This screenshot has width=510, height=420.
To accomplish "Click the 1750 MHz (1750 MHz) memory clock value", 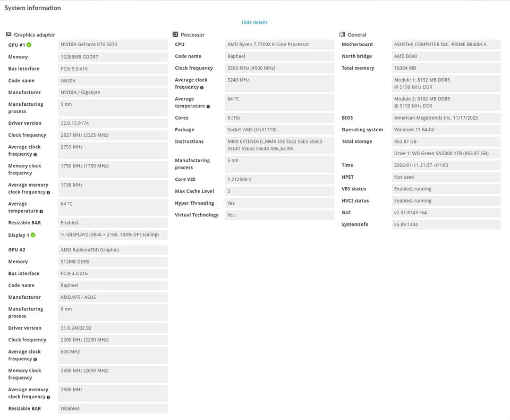I will tap(113, 169).
